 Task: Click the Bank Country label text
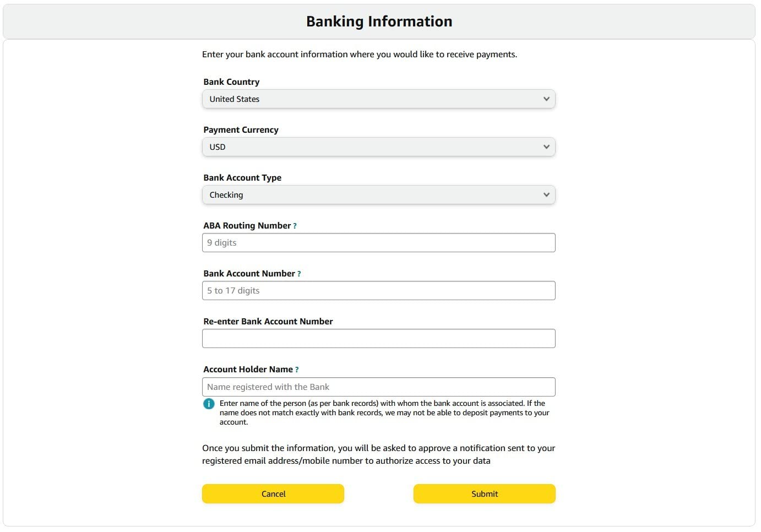pyautogui.click(x=231, y=82)
